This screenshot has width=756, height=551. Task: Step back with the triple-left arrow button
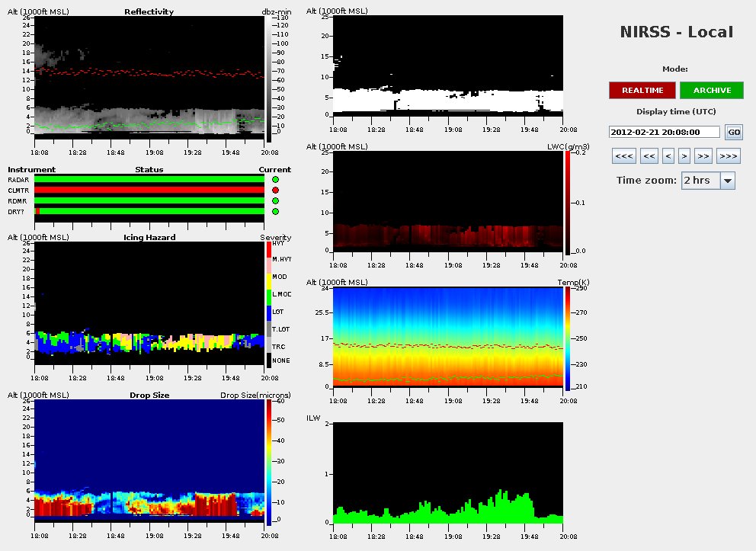point(623,156)
